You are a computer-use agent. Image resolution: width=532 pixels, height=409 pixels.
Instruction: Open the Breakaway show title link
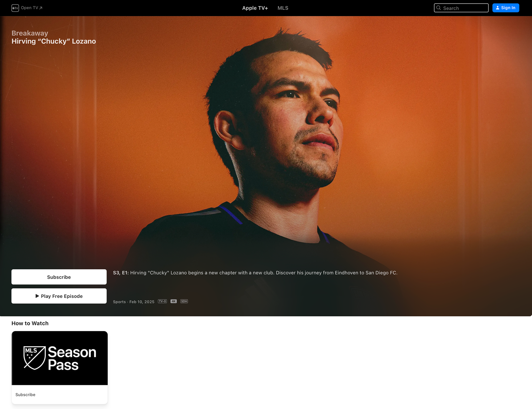pos(30,33)
